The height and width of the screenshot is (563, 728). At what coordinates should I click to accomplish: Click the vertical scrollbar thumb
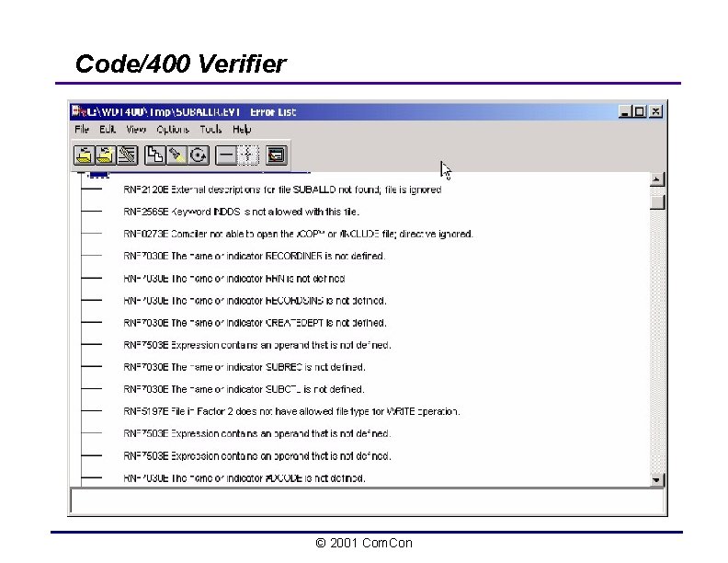click(x=657, y=202)
